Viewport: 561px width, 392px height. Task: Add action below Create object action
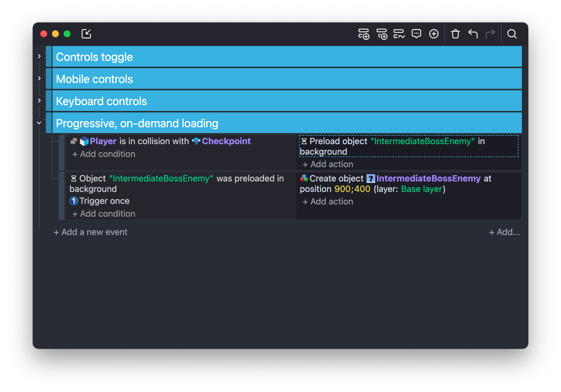point(328,202)
